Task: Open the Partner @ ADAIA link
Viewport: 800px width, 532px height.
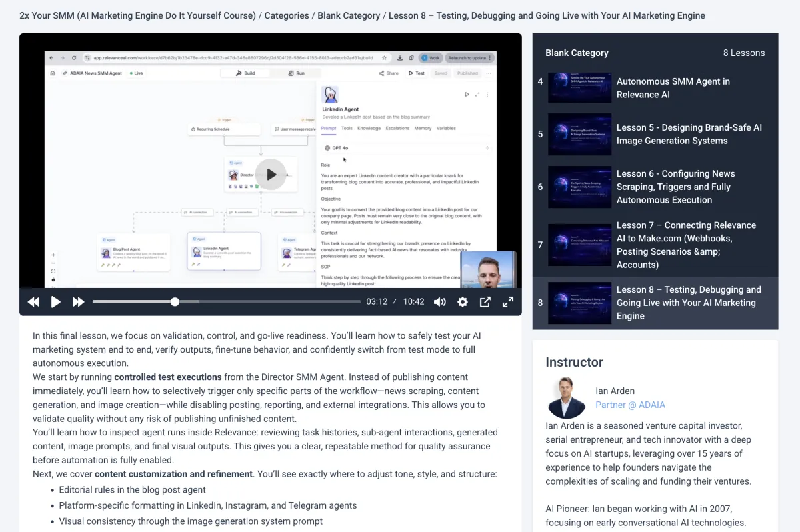Action: (630, 405)
